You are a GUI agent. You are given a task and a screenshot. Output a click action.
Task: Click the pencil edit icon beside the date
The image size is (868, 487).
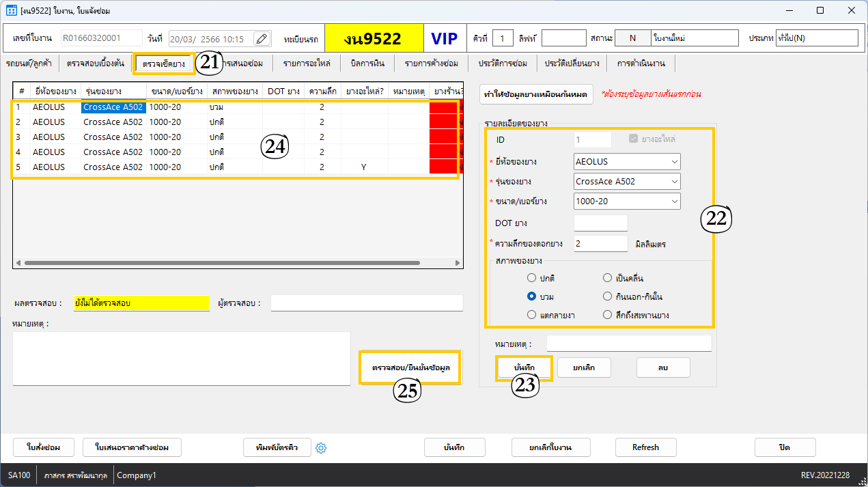(x=262, y=39)
